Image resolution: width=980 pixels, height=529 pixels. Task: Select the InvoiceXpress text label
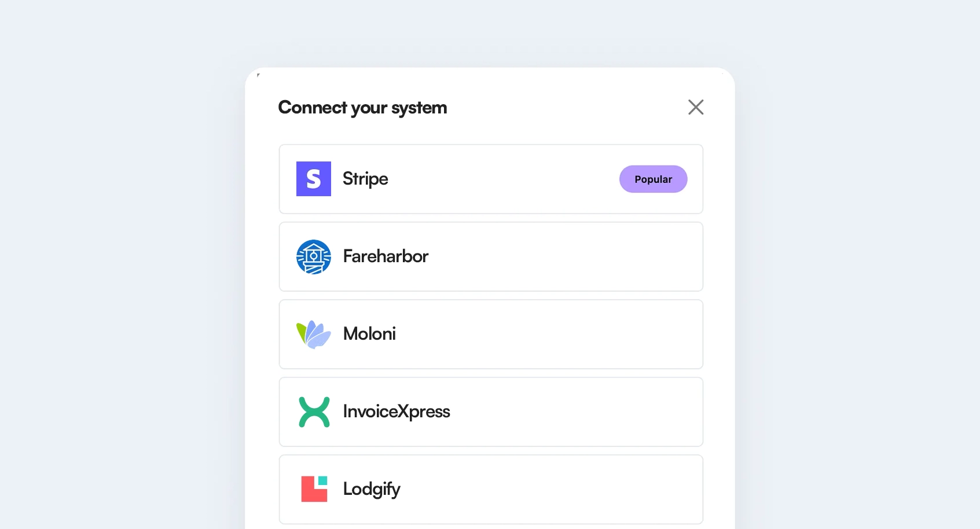[x=397, y=412]
